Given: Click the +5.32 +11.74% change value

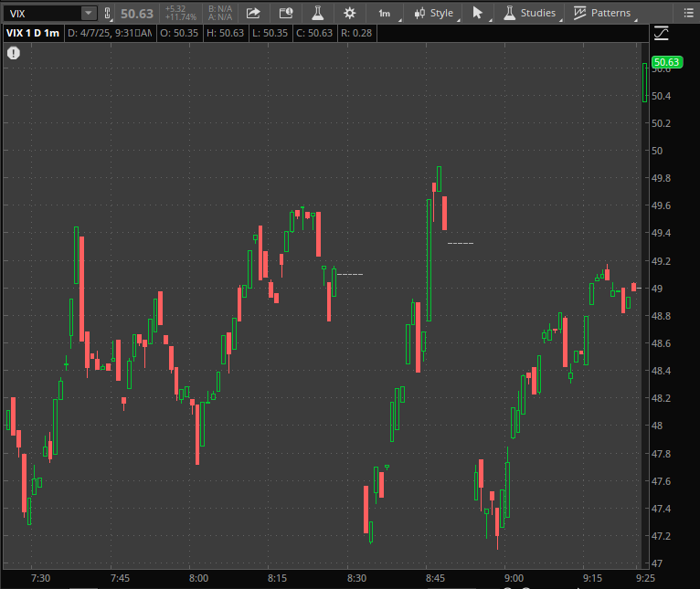Looking at the screenshot, I should pyautogui.click(x=180, y=14).
